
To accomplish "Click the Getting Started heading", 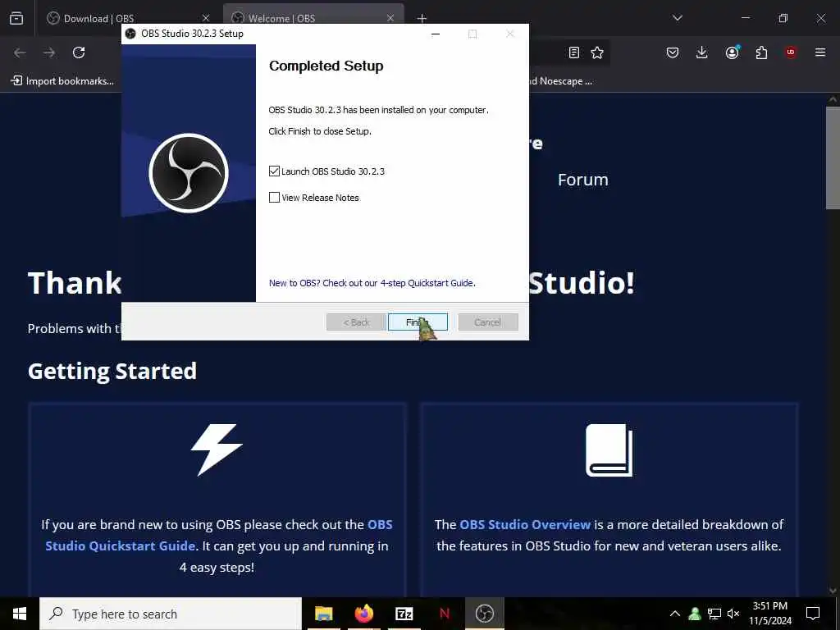I will [112, 371].
